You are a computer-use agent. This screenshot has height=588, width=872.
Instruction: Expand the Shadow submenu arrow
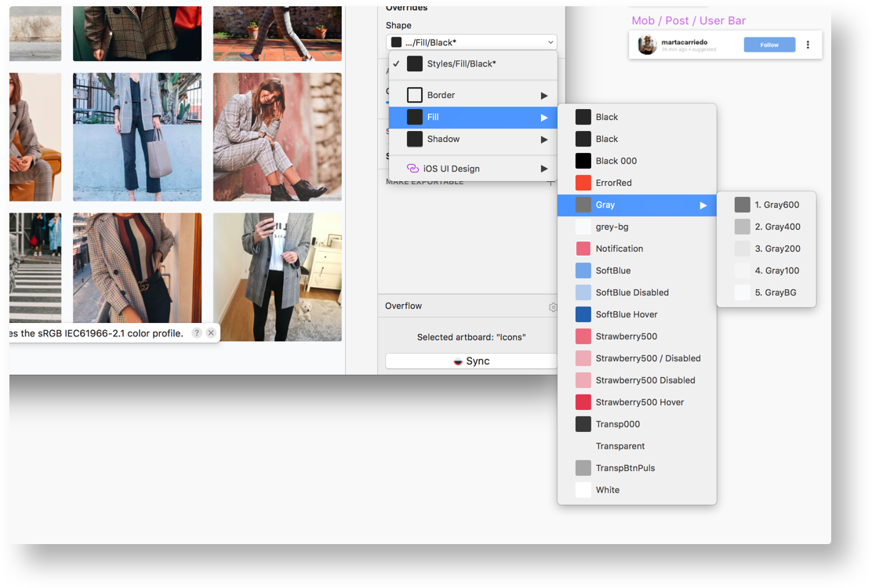tap(544, 140)
